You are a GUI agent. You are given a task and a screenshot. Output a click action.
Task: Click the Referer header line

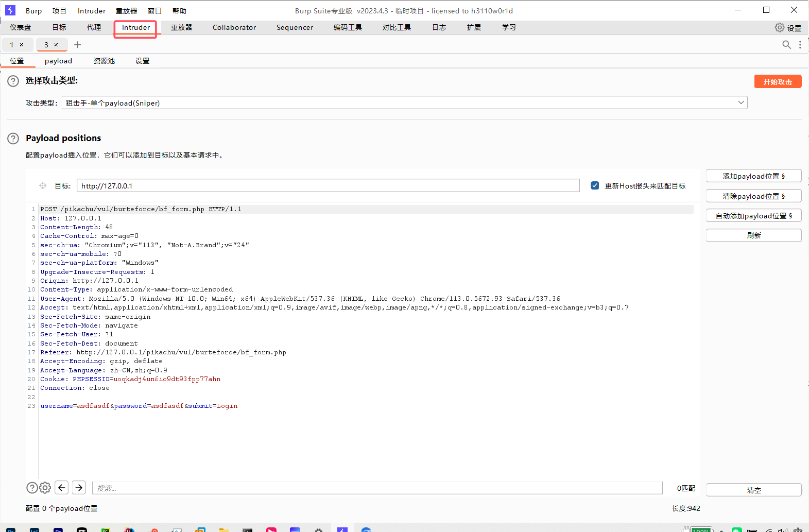tap(163, 352)
